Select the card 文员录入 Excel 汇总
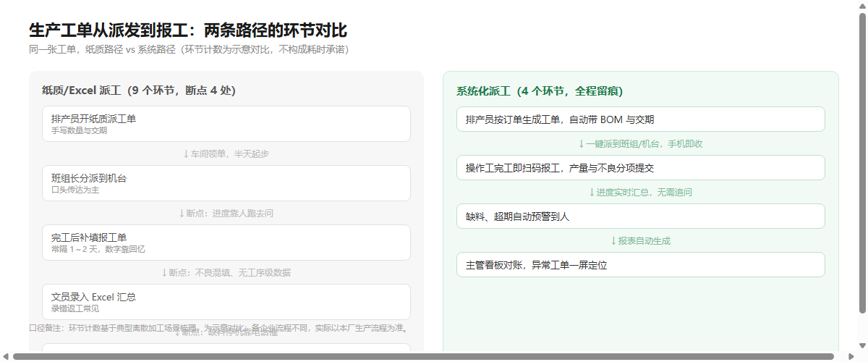This screenshot has width=868, height=362. click(x=226, y=302)
